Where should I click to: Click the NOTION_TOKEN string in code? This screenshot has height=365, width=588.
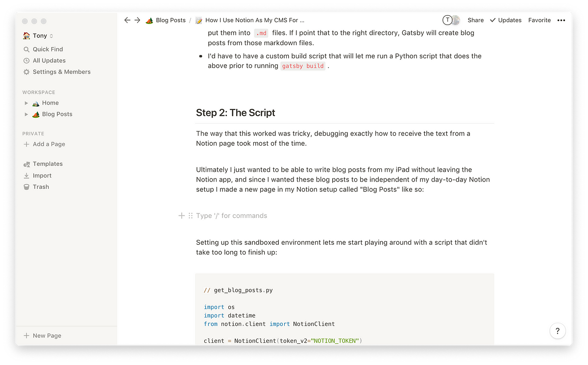tap(336, 340)
